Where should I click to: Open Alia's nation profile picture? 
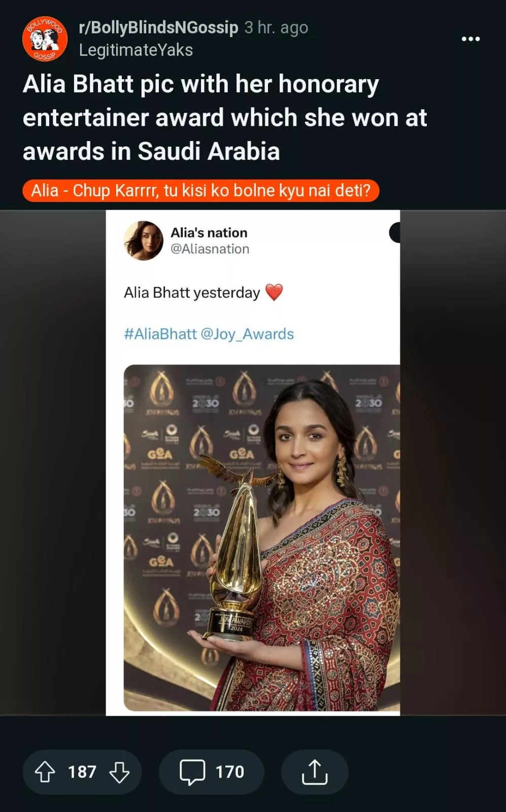point(144,241)
